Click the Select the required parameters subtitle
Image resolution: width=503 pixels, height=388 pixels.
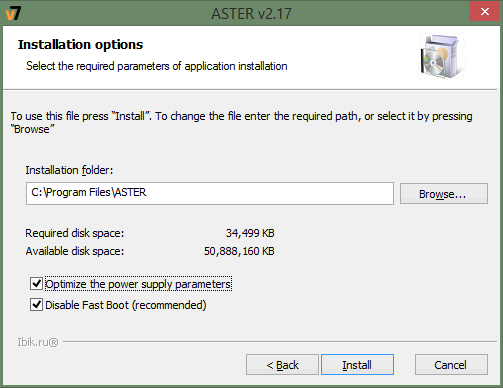157,66
